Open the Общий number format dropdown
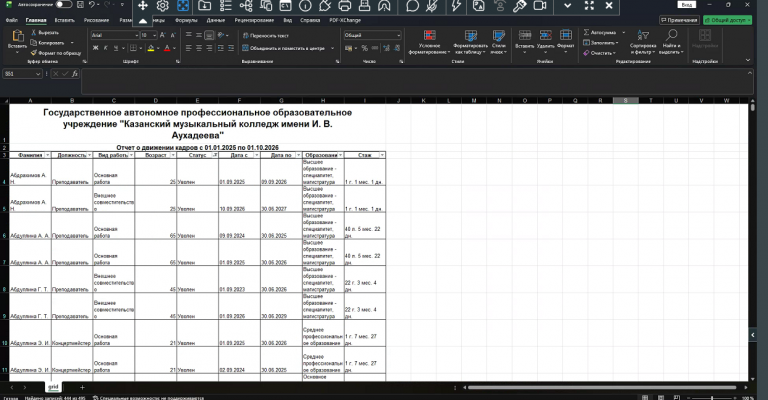 [399, 35]
